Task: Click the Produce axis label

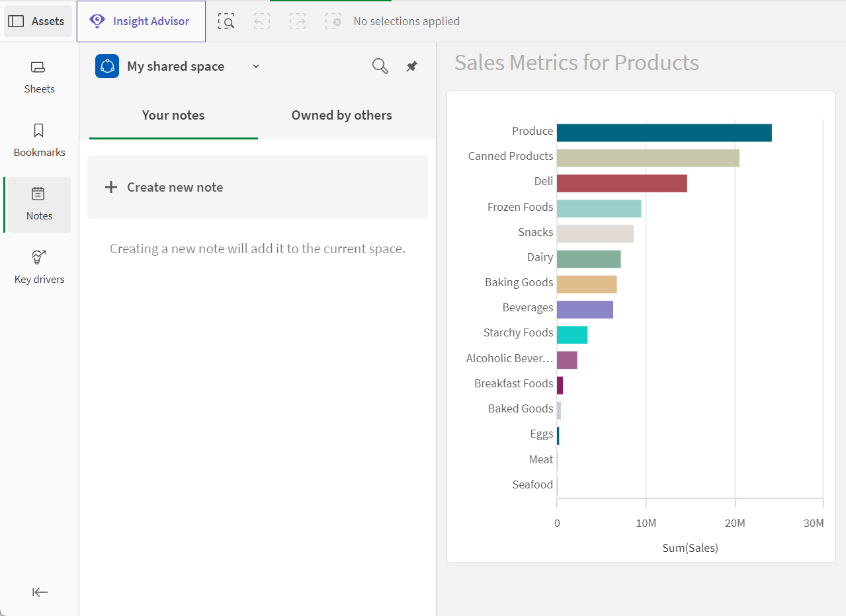Action: (x=532, y=131)
